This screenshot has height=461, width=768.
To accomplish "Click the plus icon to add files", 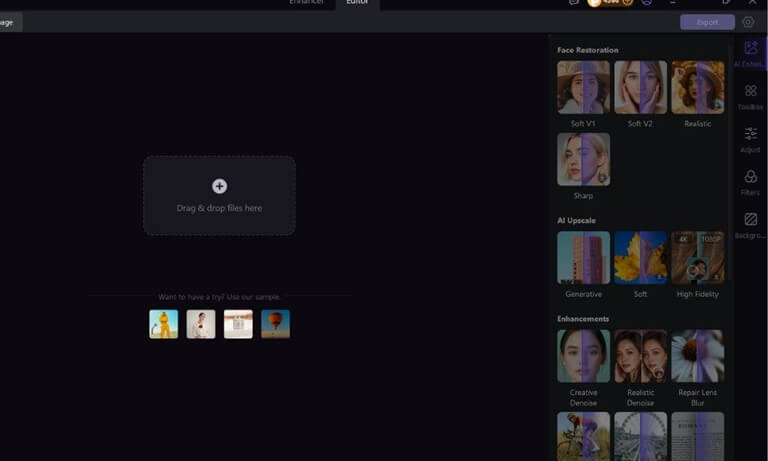I will pos(219,186).
